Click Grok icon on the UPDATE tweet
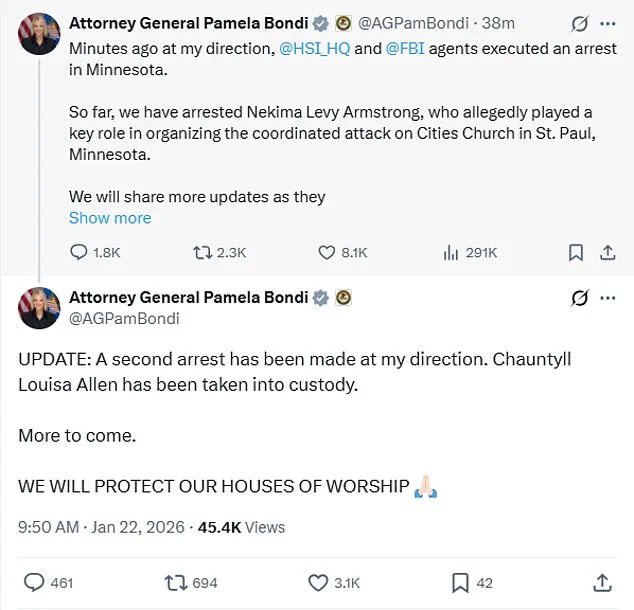Image resolution: width=634 pixels, height=610 pixels. [x=577, y=298]
